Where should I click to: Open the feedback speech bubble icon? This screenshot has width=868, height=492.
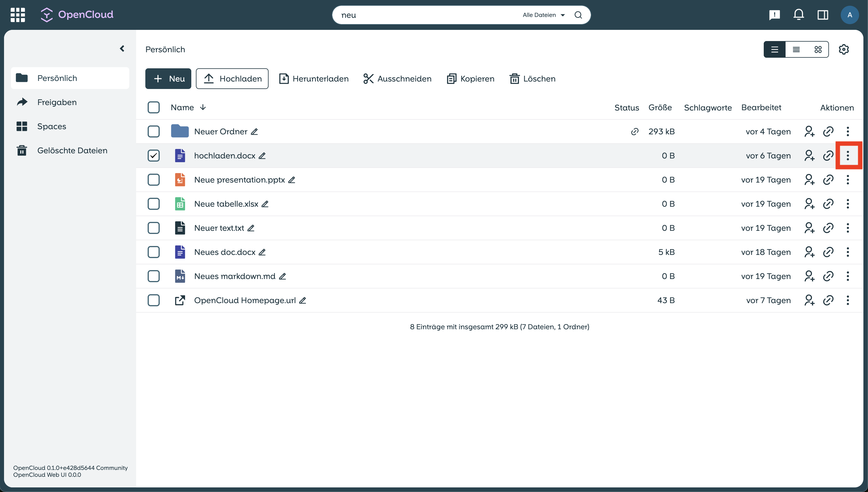(774, 15)
